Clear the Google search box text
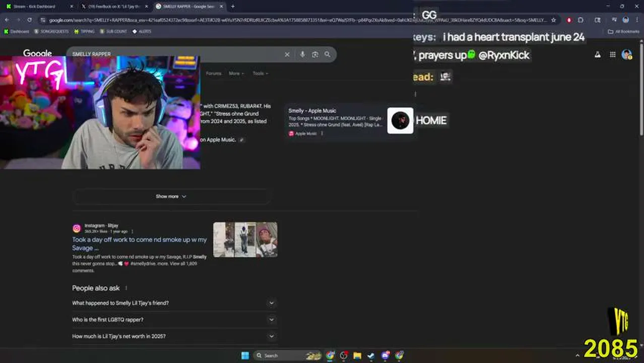 click(x=287, y=54)
